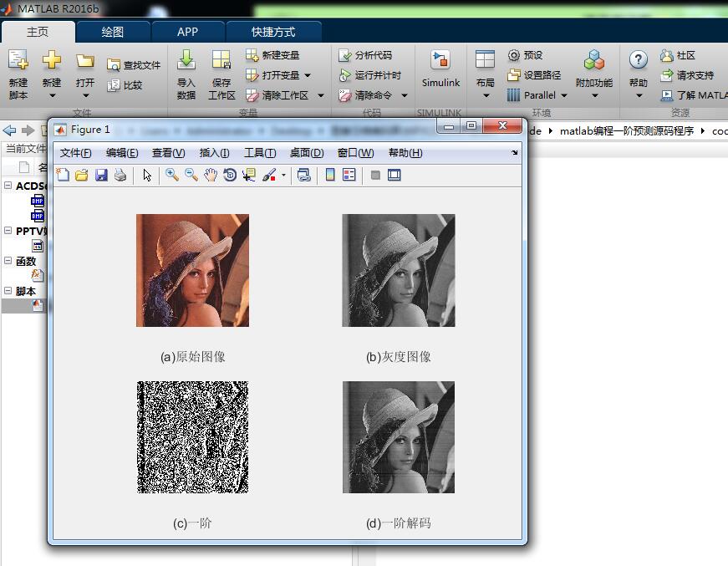Click Analyze Code (分析代码) button
The width and height of the screenshot is (728, 566).
[365, 55]
